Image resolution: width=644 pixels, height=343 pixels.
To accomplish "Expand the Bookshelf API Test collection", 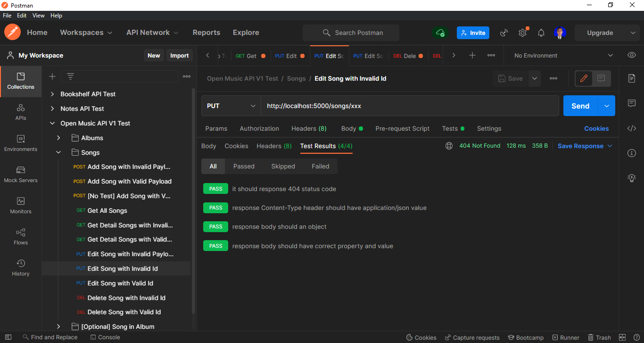I will click(52, 94).
